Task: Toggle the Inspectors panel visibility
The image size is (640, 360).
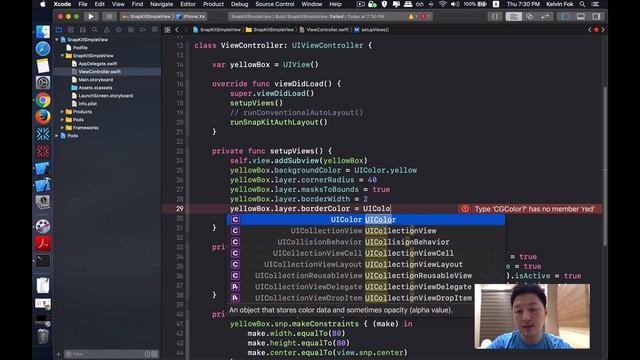Action: coord(596,17)
